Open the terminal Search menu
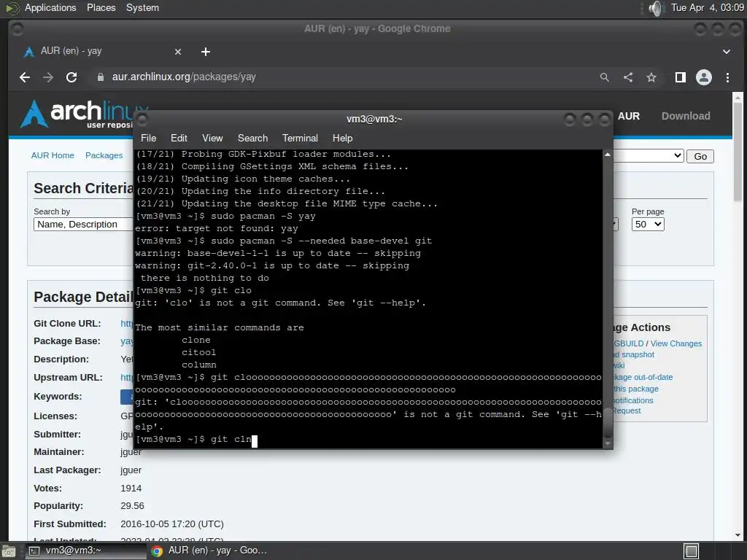The height and width of the screenshot is (560, 747). pyautogui.click(x=252, y=138)
